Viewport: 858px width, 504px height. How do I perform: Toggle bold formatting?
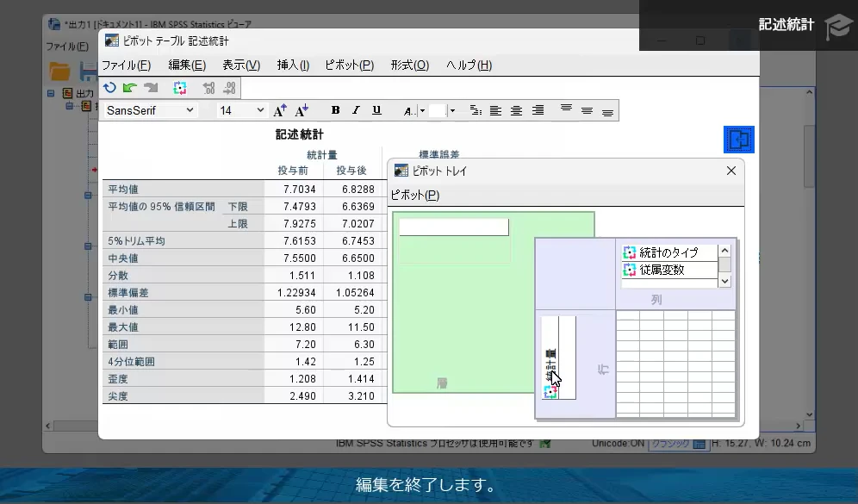coord(335,109)
